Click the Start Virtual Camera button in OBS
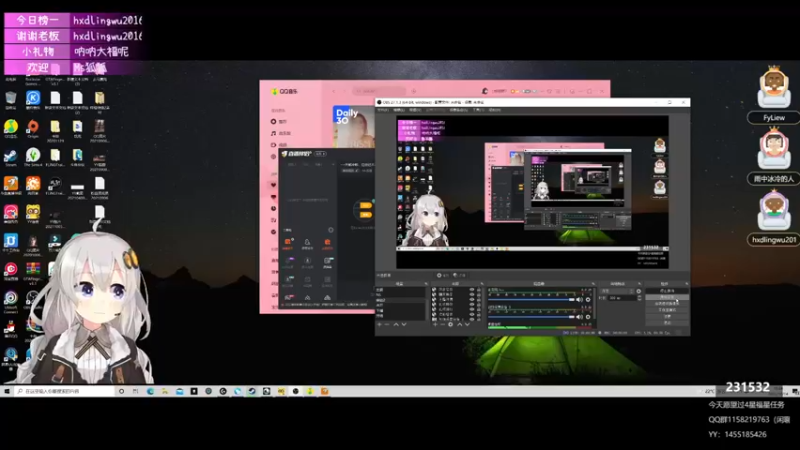The width and height of the screenshot is (800, 450). 667,304
